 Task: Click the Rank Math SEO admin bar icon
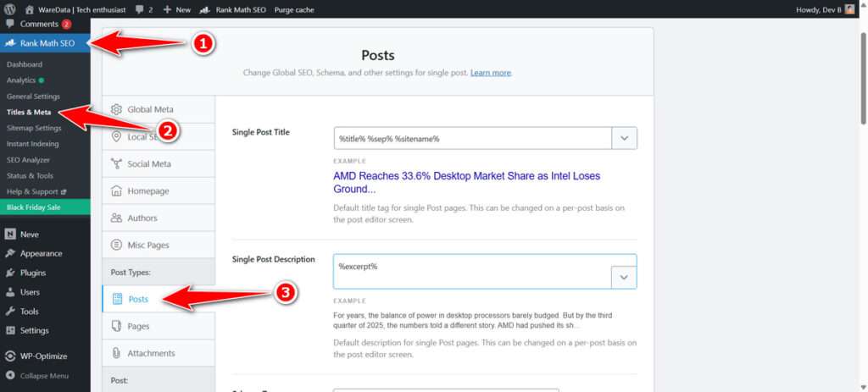click(205, 9)
